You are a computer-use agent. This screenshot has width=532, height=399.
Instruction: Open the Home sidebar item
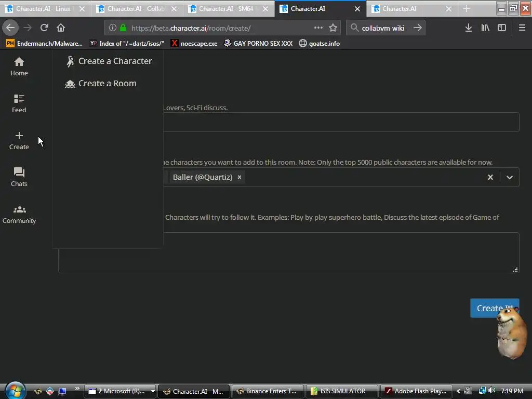[19, 66]
